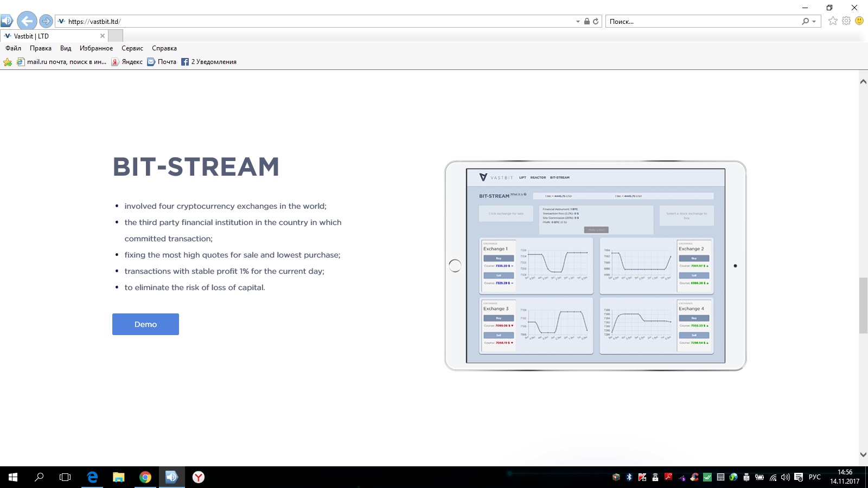Click the green-blue globe tray icon
The image size is (868, 488).
click(x=733, y=477)
